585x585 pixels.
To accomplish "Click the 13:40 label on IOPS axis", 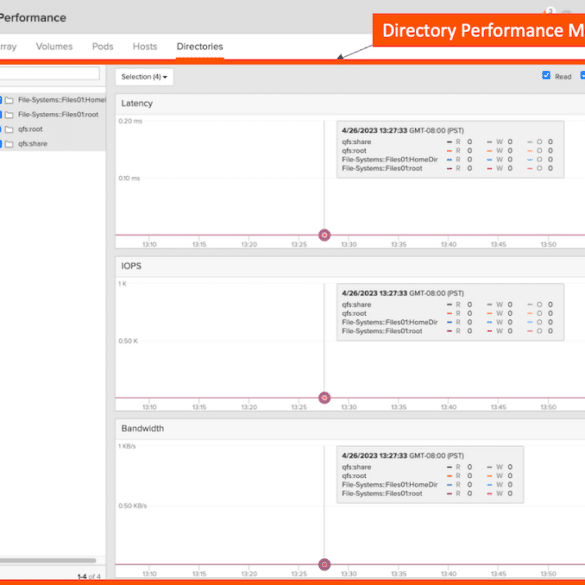I will coord(448,407).
